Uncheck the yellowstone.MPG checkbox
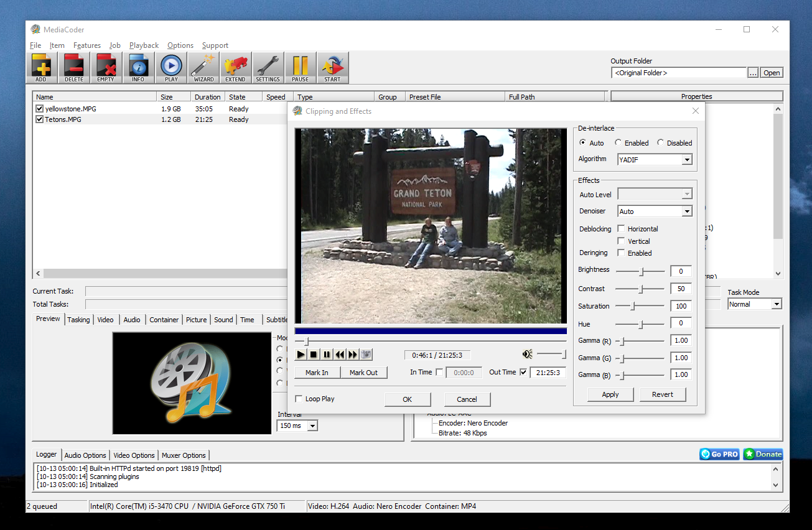Screen dimensions: 812x530 pyautogui.click(x=40, y=109)
